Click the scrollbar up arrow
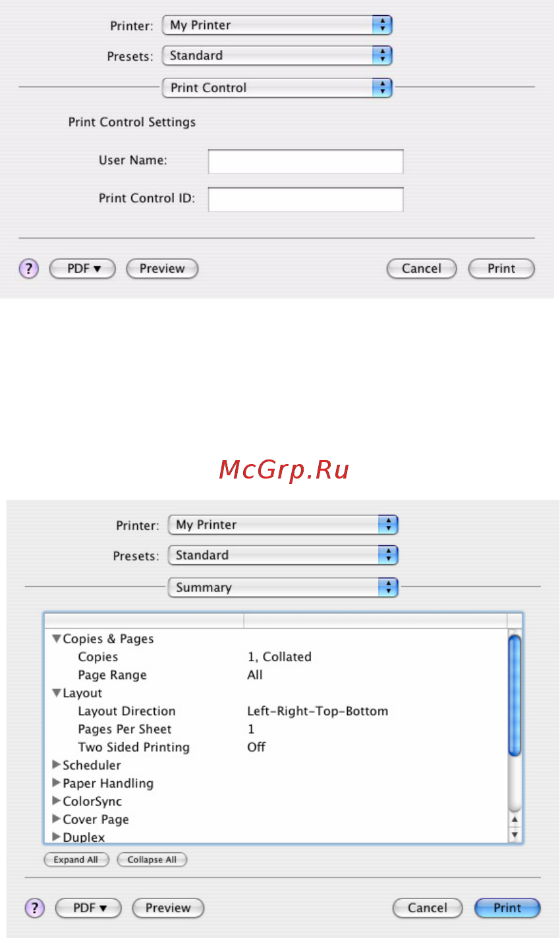Image resolution: width=560 pixels, height=938 pixels. coord(515,820)
